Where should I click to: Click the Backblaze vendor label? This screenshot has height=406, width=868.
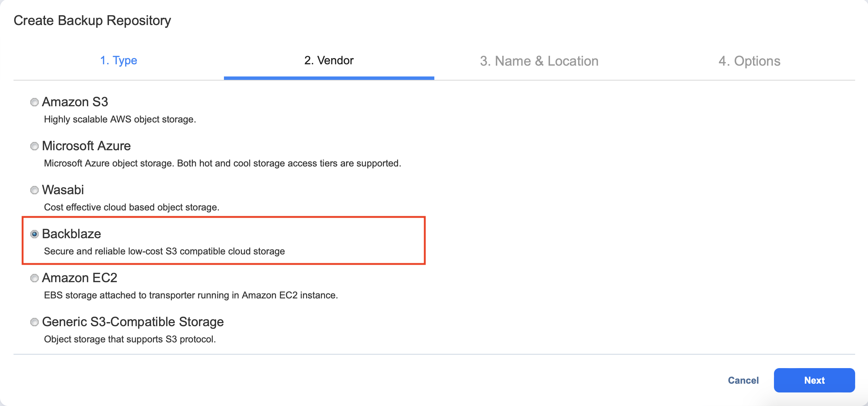(71, 234)
